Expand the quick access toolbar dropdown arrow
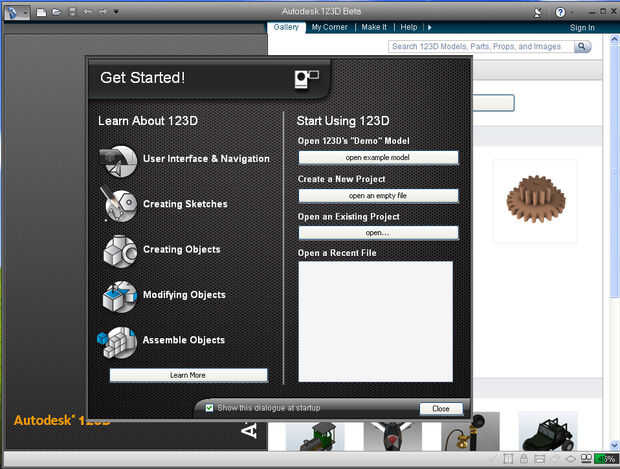Image resolution: width=620 pixels, height=469 pixels. [116, 12]
